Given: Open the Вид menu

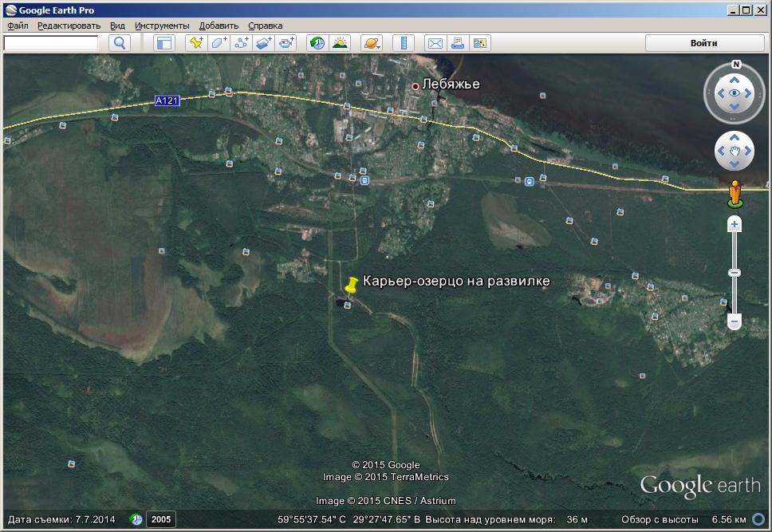Looking at the screenshot, I should pyautogui.click(x=117, y=26).
